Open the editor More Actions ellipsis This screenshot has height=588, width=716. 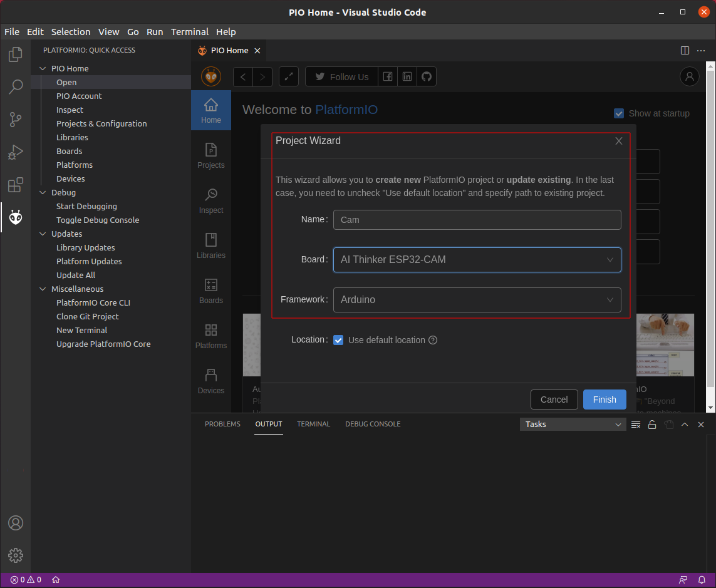[x=701, y=51]
